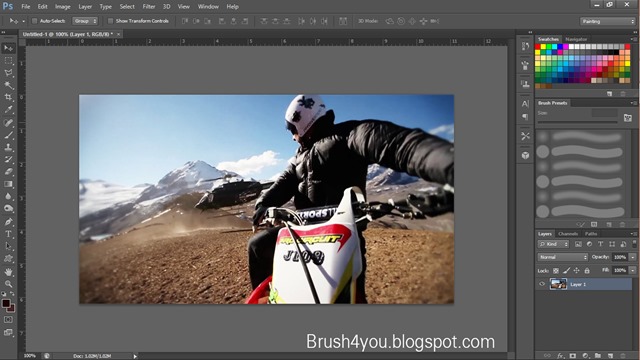Toggle Quick Mask mode icon
The height and width of the screenshot is (360, 640).
[x=8, y=320]
